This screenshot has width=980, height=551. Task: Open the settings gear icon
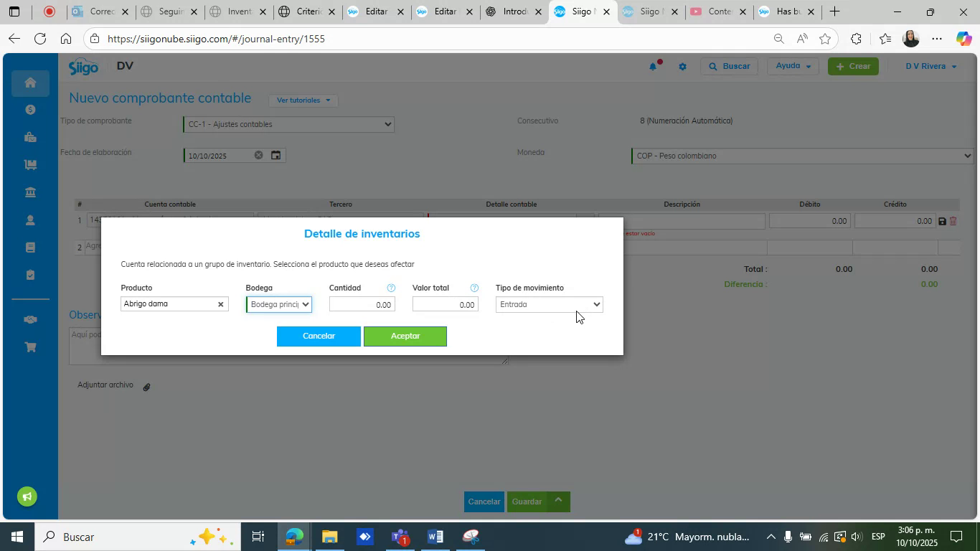[x=682, y=67]
